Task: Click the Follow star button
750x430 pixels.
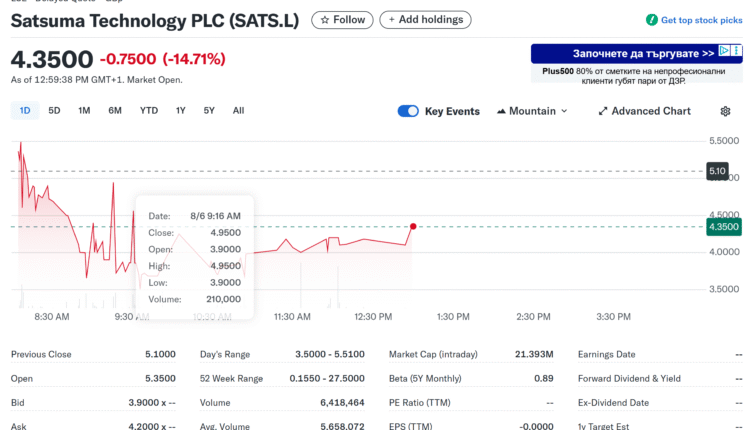Action: (x=342, y=20)
